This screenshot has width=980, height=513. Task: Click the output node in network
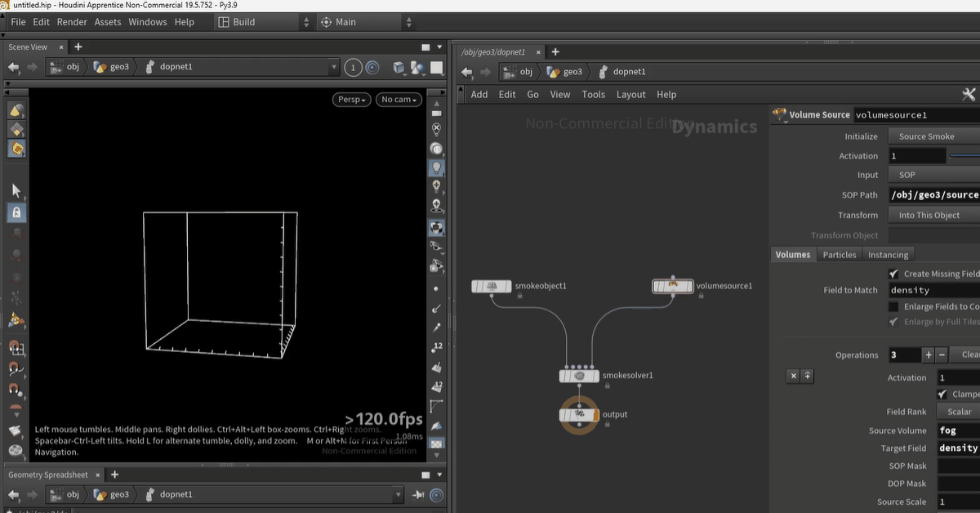click(579, 415)
